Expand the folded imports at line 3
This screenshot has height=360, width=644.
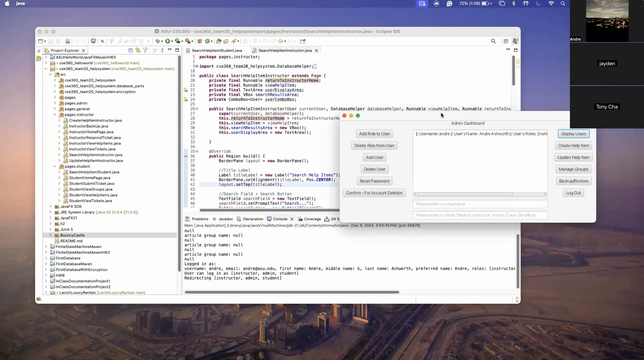pos(197,66)
